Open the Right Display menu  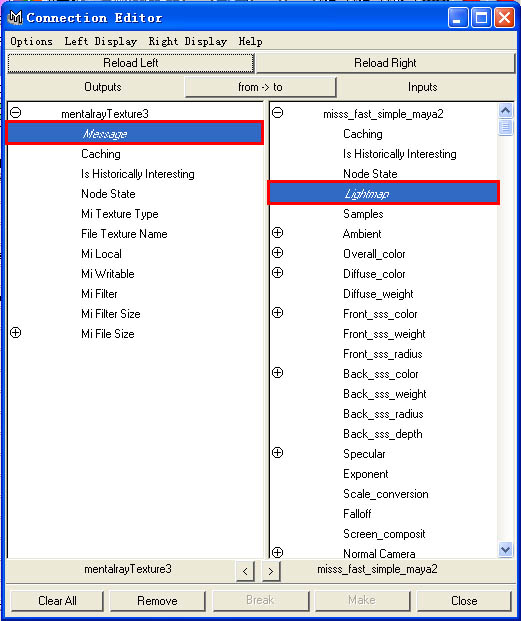pyautogui.click(x=188, y=42)
